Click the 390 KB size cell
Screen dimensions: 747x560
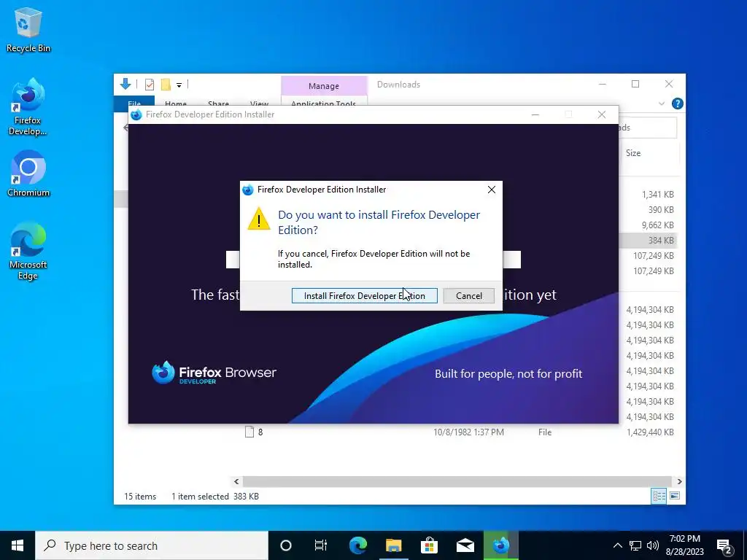click(661, 209)
